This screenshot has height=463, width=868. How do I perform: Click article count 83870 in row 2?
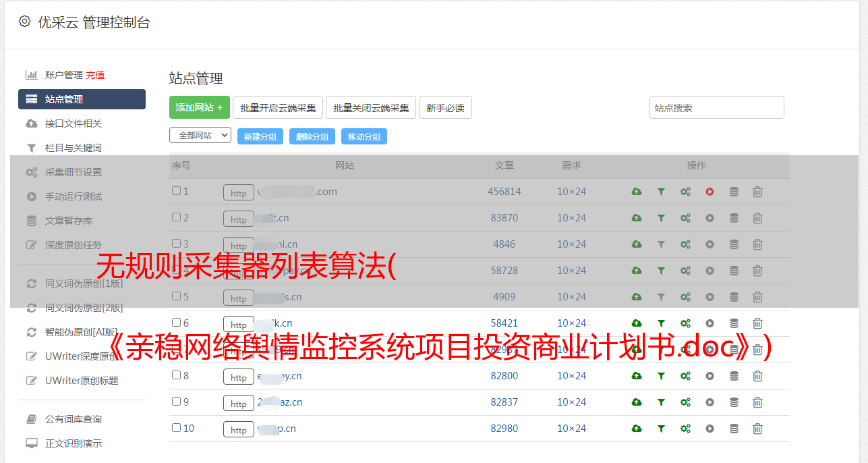504,218
